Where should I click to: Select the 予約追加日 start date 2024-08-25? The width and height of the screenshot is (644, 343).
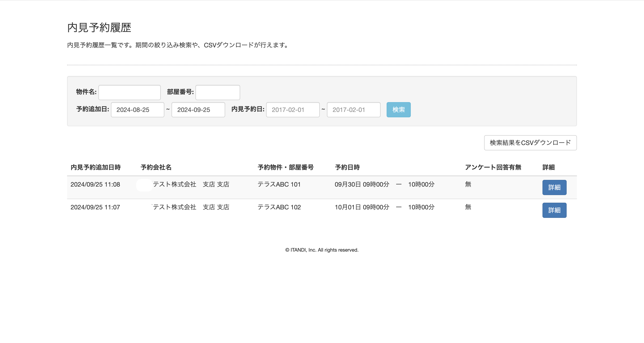[138, 109]
